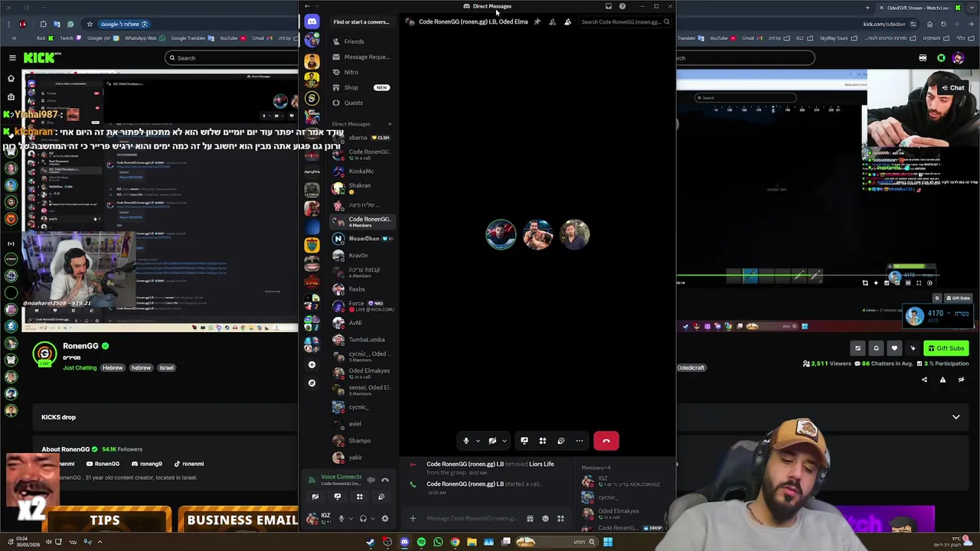Image resolution: width=980 pixels, height=551 pixels.
Task: Open Discover servers in Discord server list
Action: pos(312,383)
